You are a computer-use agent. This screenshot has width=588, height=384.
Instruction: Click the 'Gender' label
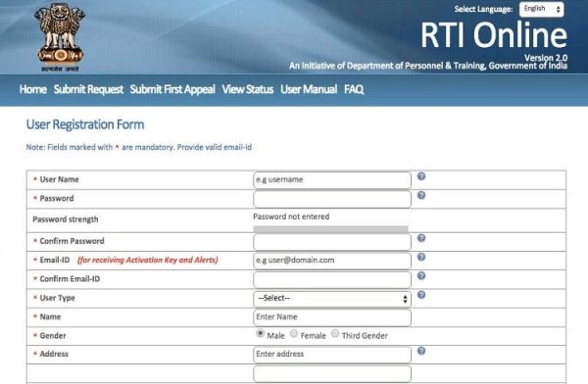(x=53, y=336)
